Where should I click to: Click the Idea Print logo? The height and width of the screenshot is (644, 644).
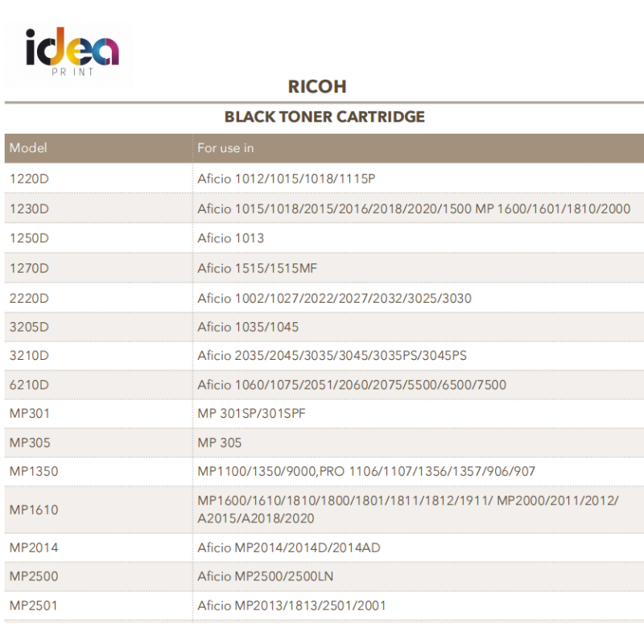tap(72, 53)
